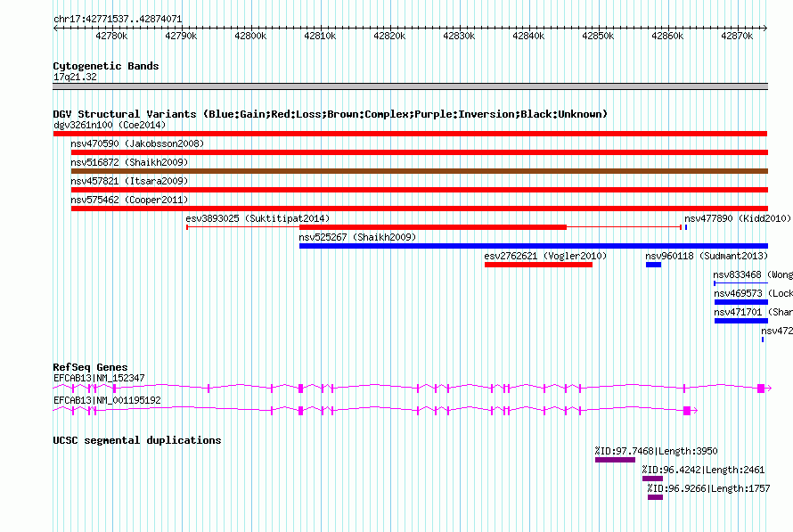The height and width of the screenshot is (532, 793).
Task: Select the EFCAB13|NM_001195192 transcript label
Action: 107,400
